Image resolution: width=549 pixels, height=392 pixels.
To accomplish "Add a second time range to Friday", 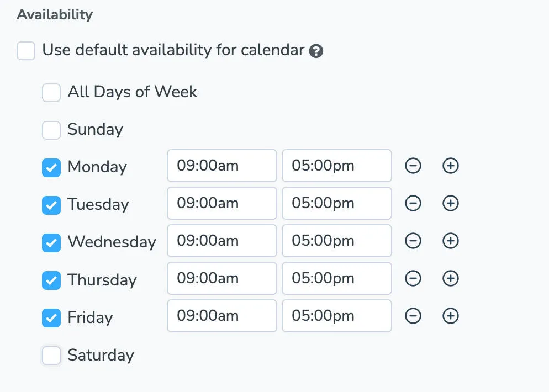I will click(450, 316).
